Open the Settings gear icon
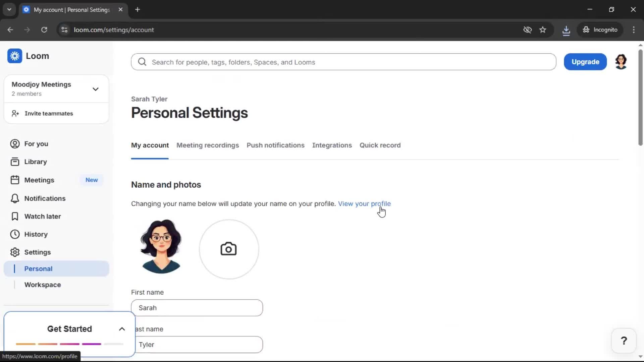 click(x=14, y=252)
